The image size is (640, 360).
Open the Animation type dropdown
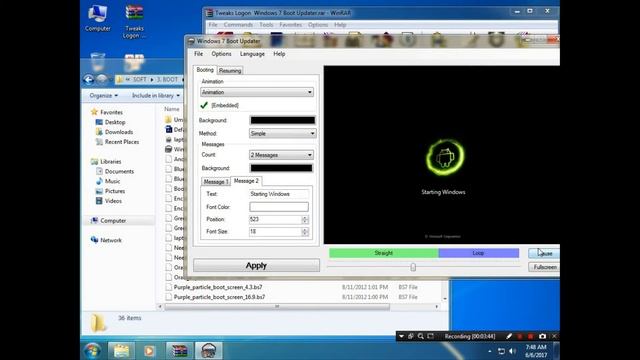coord(257,92)
